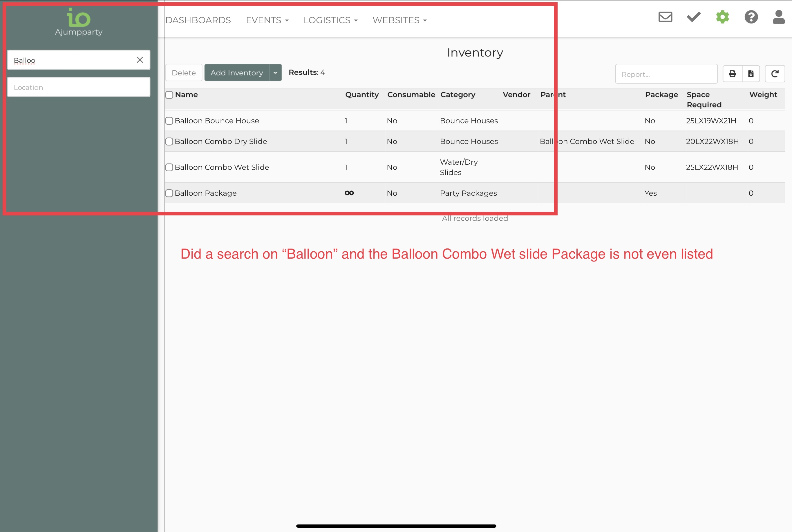The image size is (792, 532).
Task: Open the Websites menu
Action: point(399,20)
